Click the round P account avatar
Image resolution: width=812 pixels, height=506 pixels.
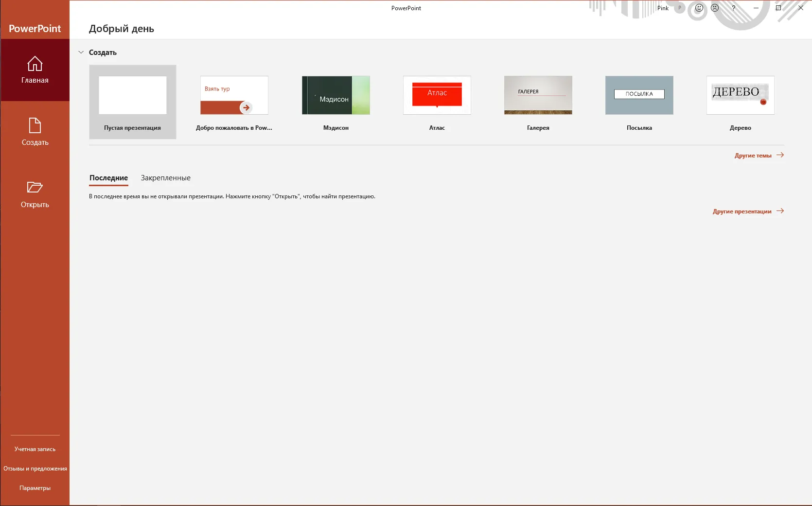click(680, 8)
